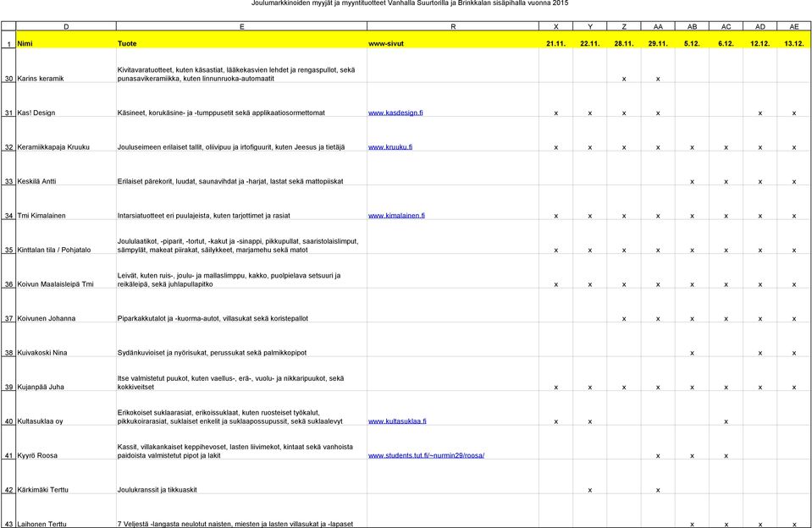The height and width of the screenshot is (528, 812).
Task: Select the 12.12. date header cell
Action: (760, 39)
